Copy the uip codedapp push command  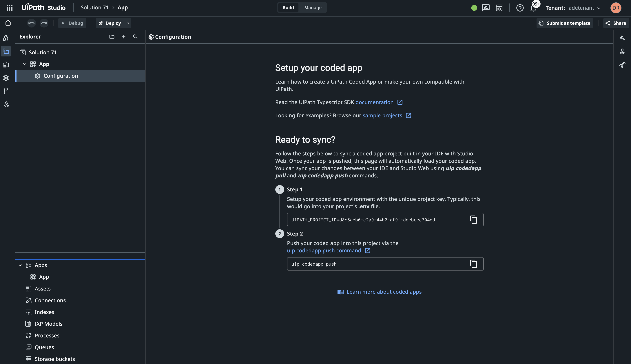473,264
